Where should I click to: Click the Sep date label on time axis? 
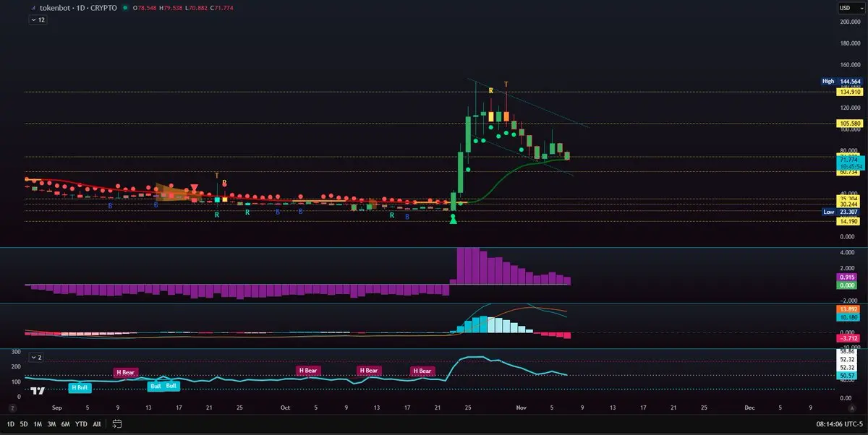(57, 408)
